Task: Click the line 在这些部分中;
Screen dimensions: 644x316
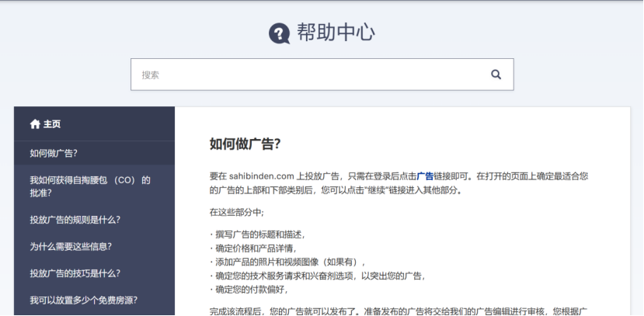Action: 237,212
